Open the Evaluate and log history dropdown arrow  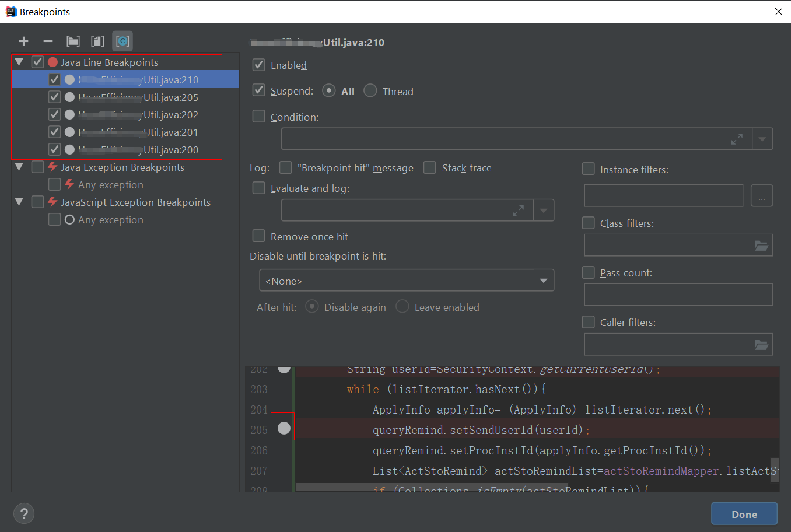[x=544, y=211]
